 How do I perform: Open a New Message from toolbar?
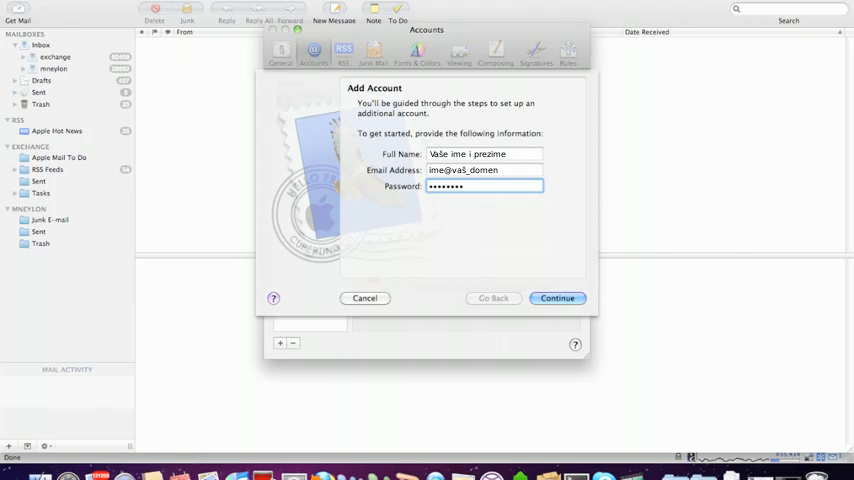point(334,9)
